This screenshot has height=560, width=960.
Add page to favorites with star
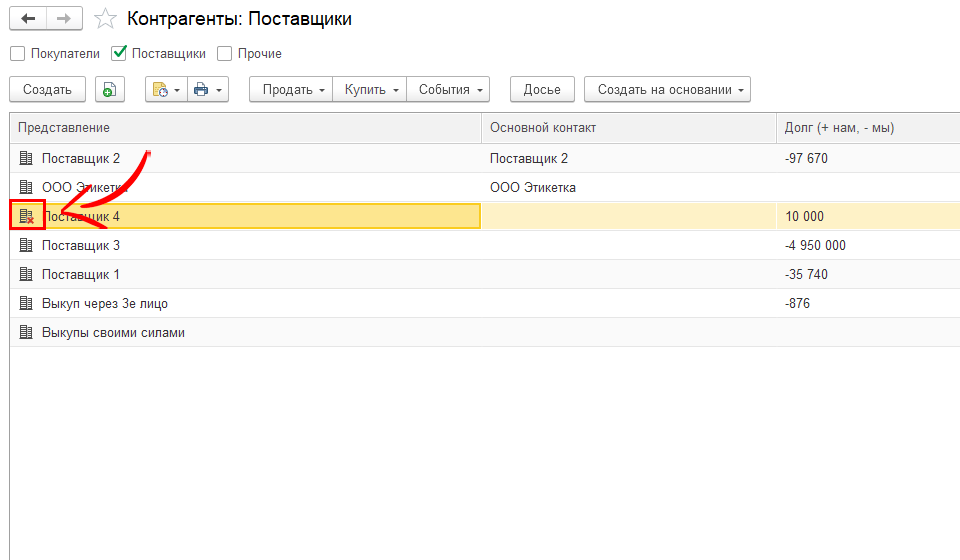pyautogui.click(x=105, y=19)
